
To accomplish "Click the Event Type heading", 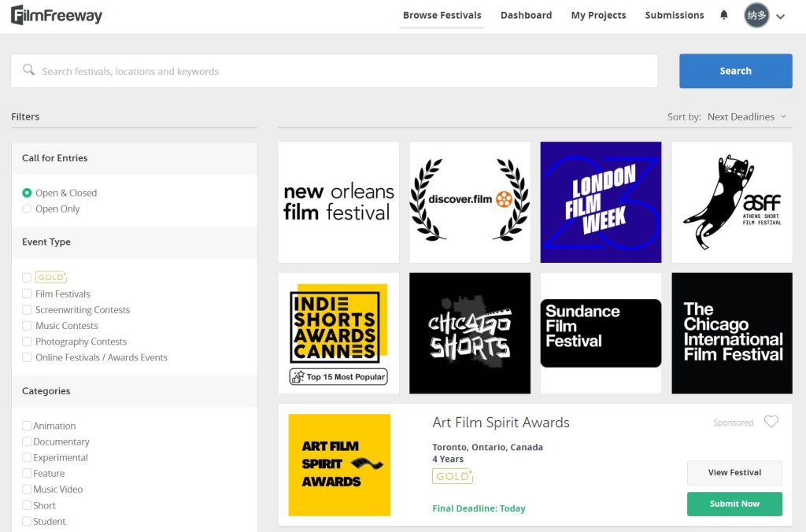I will 46,242.
